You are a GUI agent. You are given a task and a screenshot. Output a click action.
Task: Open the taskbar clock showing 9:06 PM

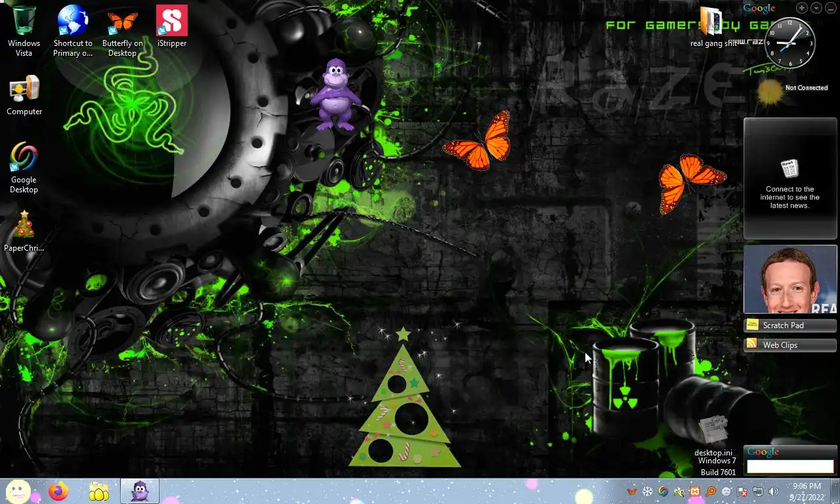click(x=807, y=491)
